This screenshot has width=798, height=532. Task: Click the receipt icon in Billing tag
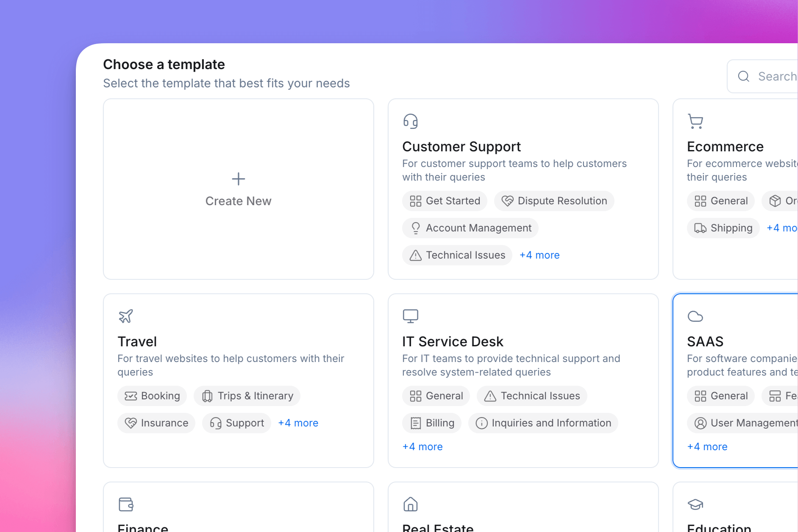[416, 423]
